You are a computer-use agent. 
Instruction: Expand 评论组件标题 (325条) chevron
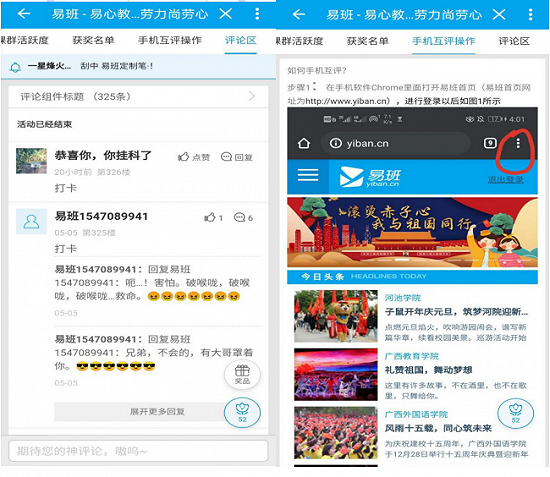[251, 96]
